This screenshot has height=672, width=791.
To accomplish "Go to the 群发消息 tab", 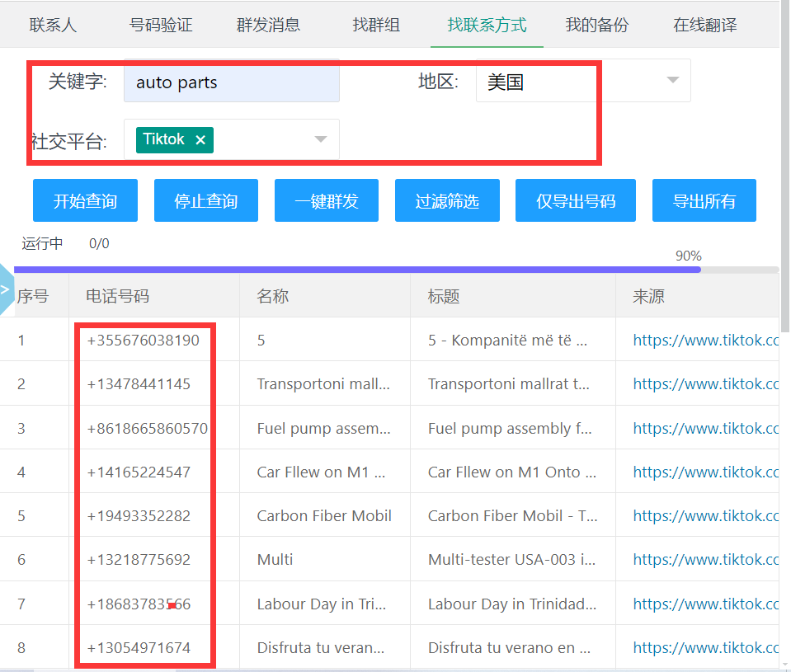I will pos(268,25).
